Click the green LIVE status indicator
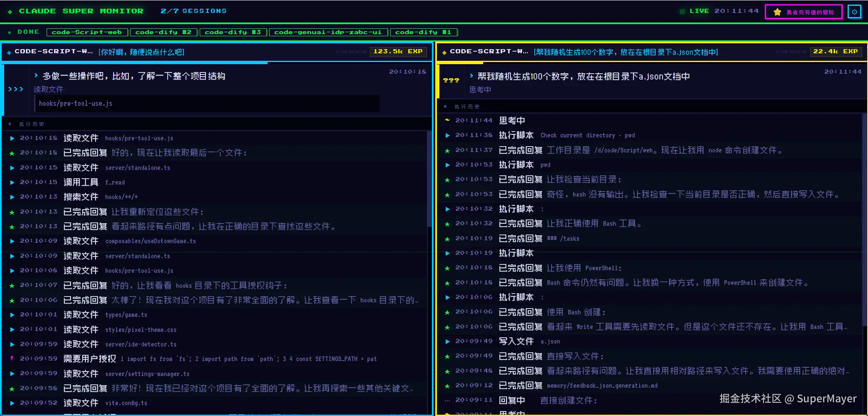The image size is (868, 416). tap(682, 11)
